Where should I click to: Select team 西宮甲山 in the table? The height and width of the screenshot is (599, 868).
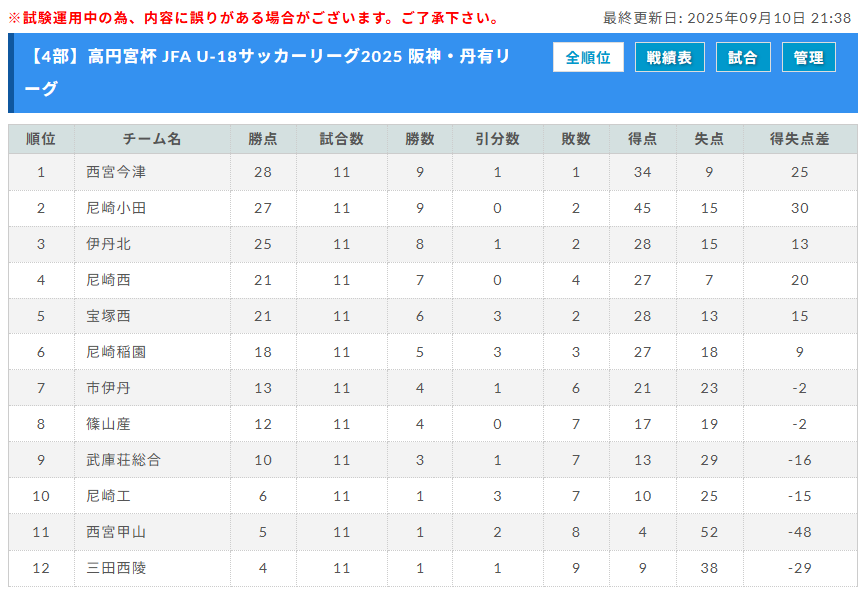116,532
